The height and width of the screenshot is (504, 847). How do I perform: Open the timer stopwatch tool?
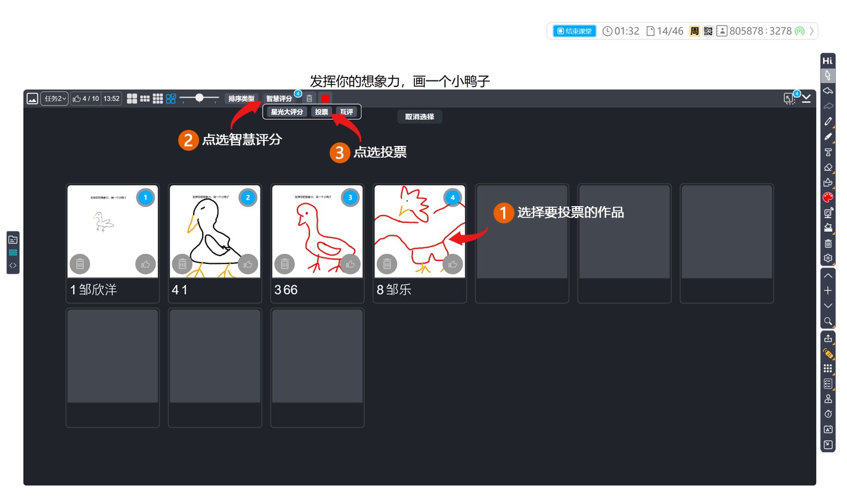coord(828,414)
